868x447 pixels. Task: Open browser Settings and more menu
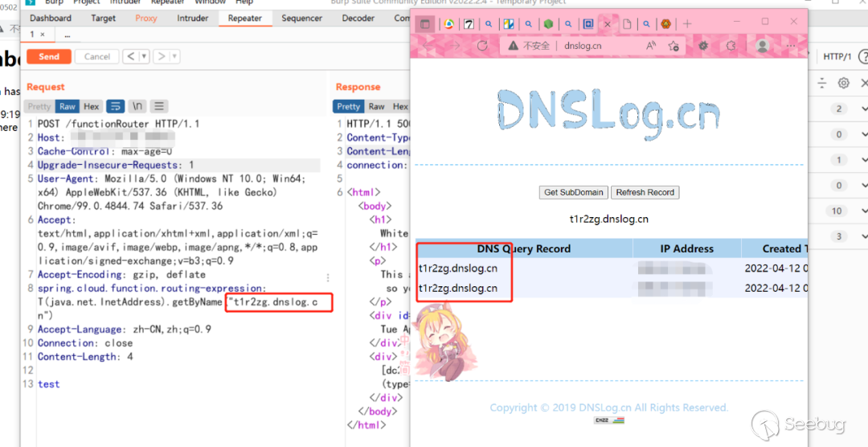point(791,45)
